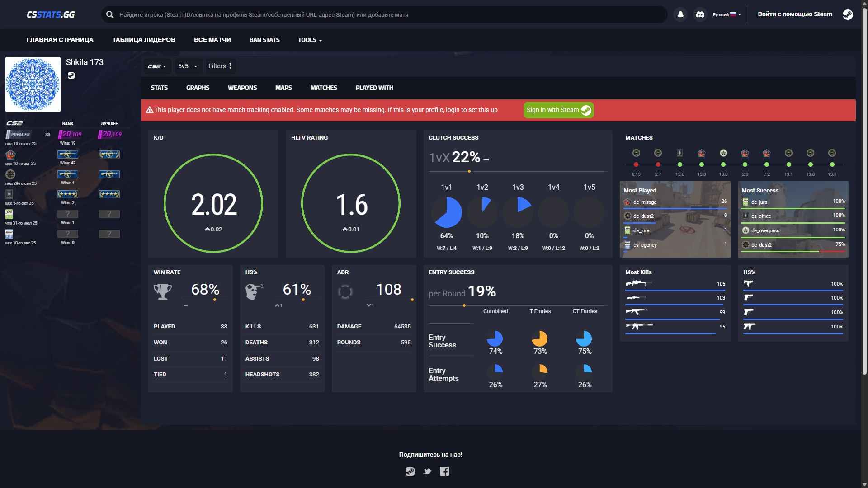Open the de_dust2 link in Most Played
Viewport: 868px width, 488px height.
[x=643, y=216]
